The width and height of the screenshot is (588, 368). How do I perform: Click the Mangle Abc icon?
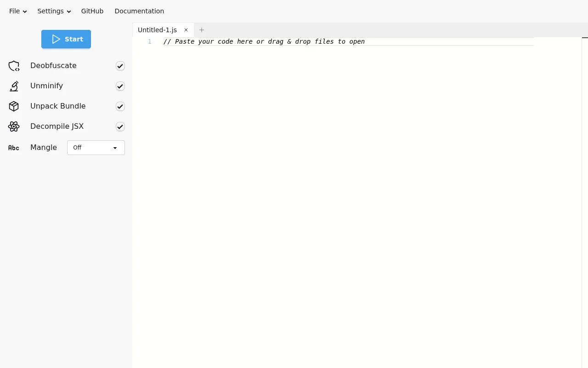click(x=14, y=148)
